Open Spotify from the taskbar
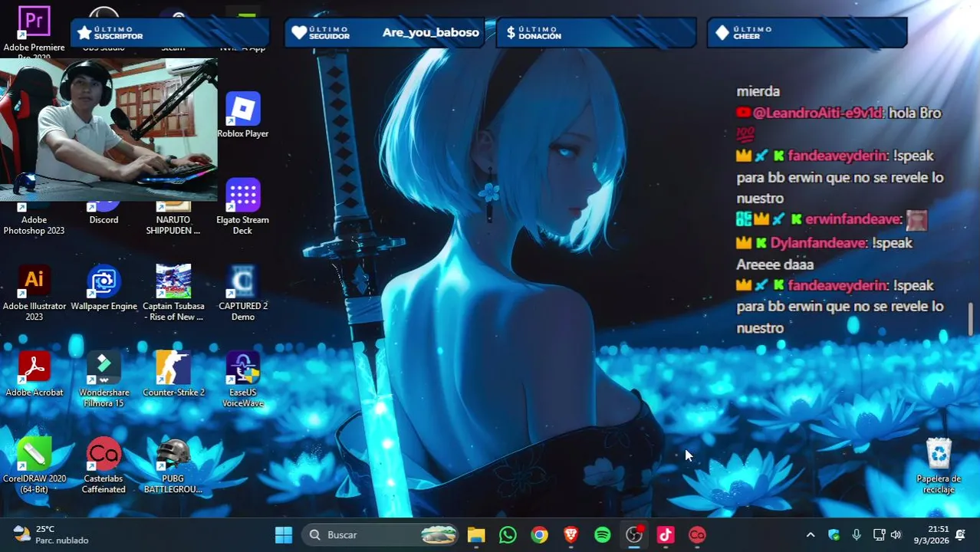Viewport: 980px width, 552px height. [x=603, y=534]
